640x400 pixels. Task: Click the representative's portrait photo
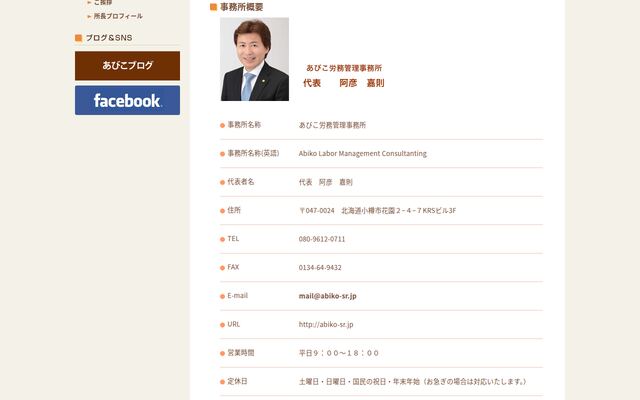255,59
